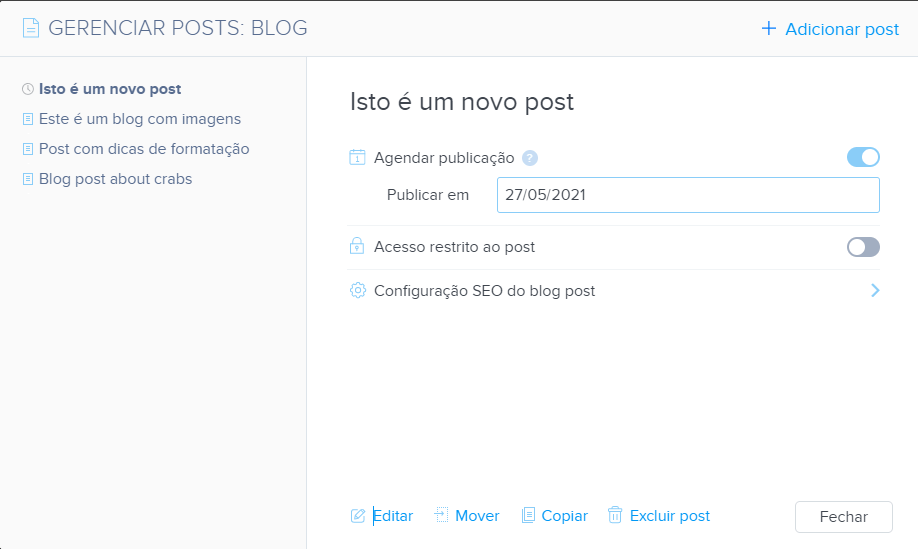Screen dimensions: 918x549
Task: Open 'Post com dicas de formatação' entry
Action: pos(144,149)
